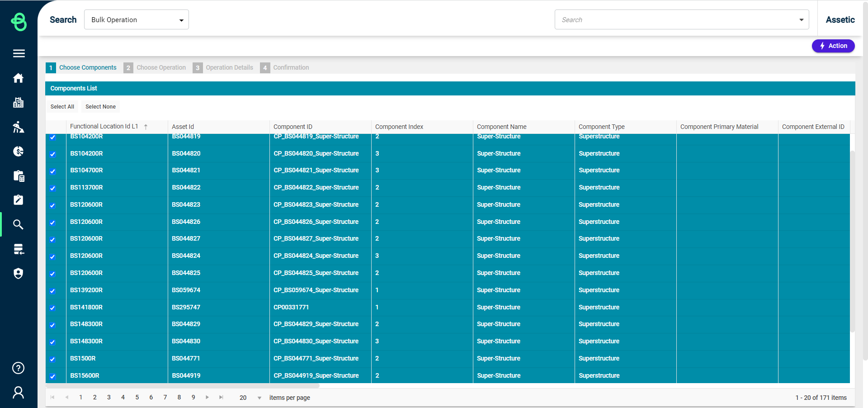Viewport: 868px width, 408px height.
Task: Click the Assetic green logo icon
Action: [x=19, y=21]
